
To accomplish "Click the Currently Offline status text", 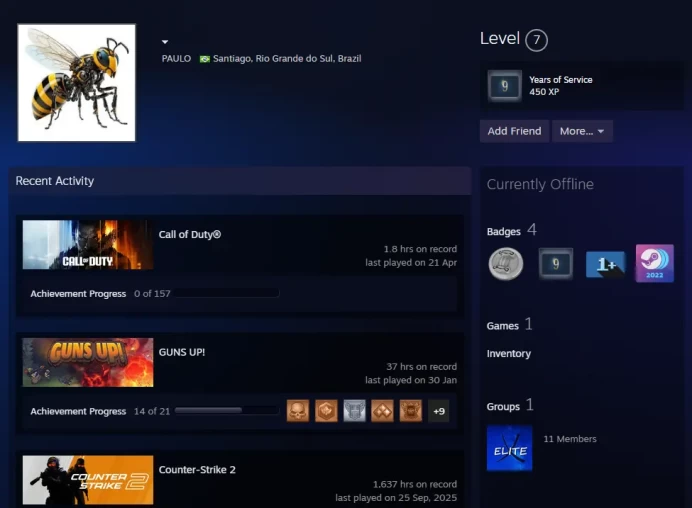I will tap(540, 184).
